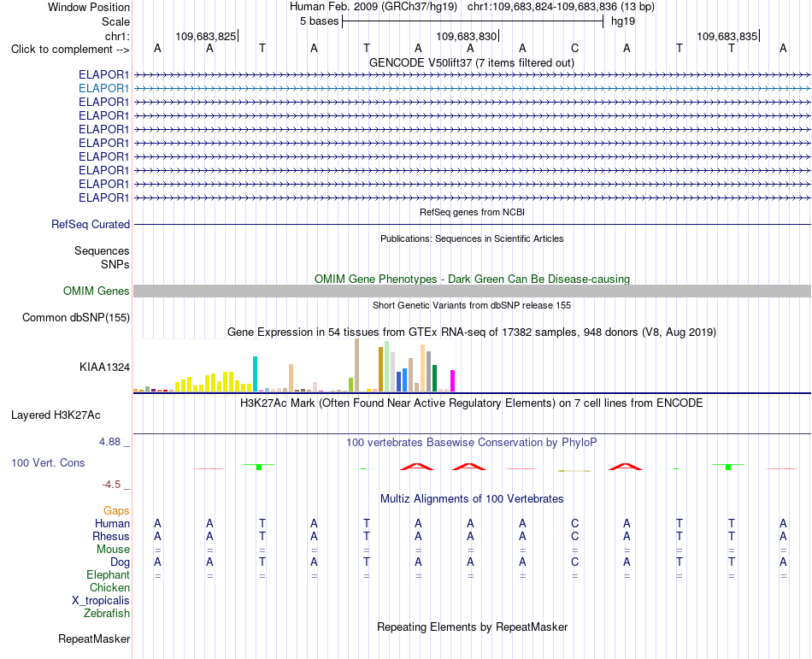This screenshot has width=812, height=659.
Task: Click the chromosome position text chr1:109,683,824-109,683,836
Action: pyautogui.click(x=542, y=7)
